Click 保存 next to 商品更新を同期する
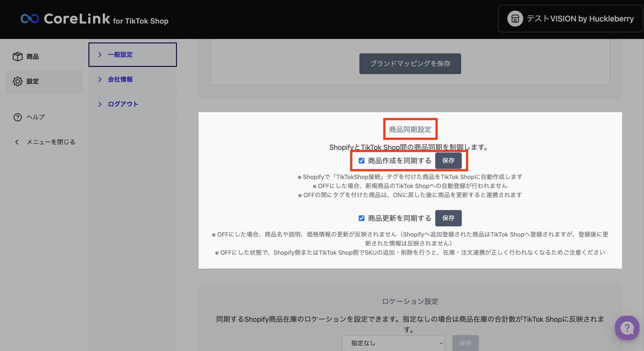Image resolution: width=644 pixels, height=351 pixels. pos(448,218)
